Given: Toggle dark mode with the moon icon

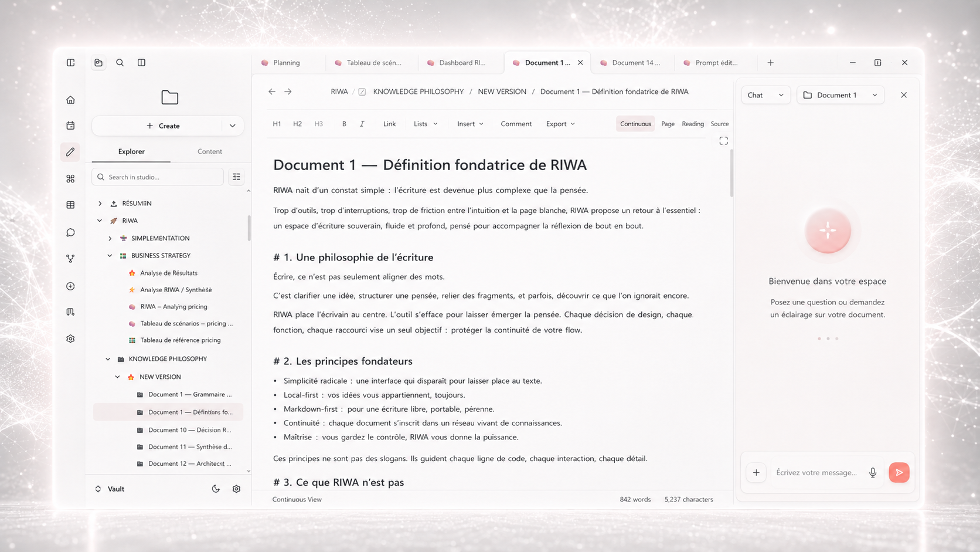Looking at the screenshot, I should (216, 489).
